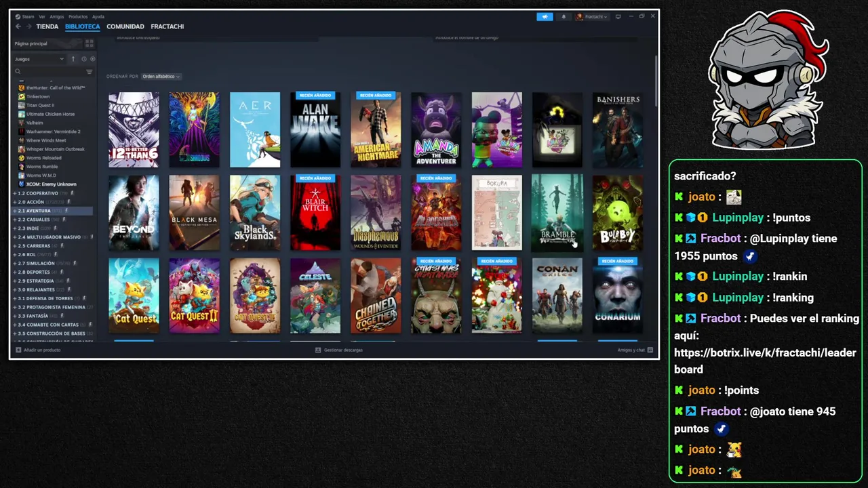Screen dimensions: 868x488
Task: Select Warhammer: Vermintide 2 in list
Action: pos(53,131)
